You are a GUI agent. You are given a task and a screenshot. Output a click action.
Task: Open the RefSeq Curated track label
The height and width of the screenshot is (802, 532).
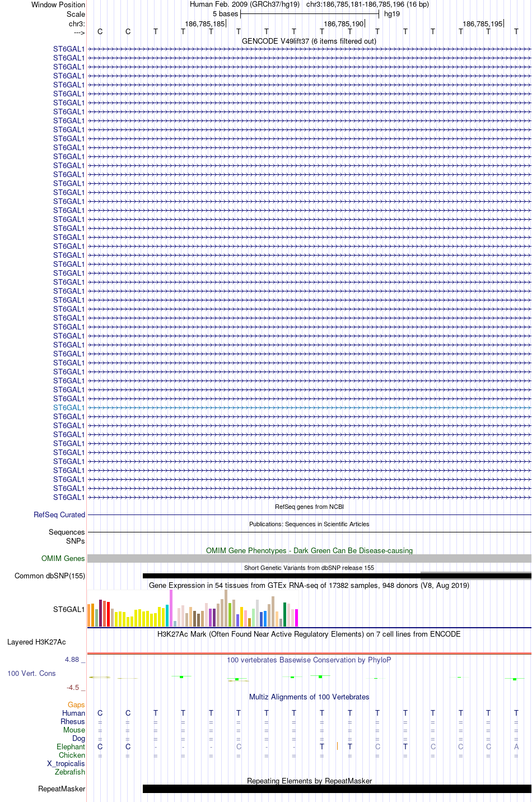tap(59, 514)
